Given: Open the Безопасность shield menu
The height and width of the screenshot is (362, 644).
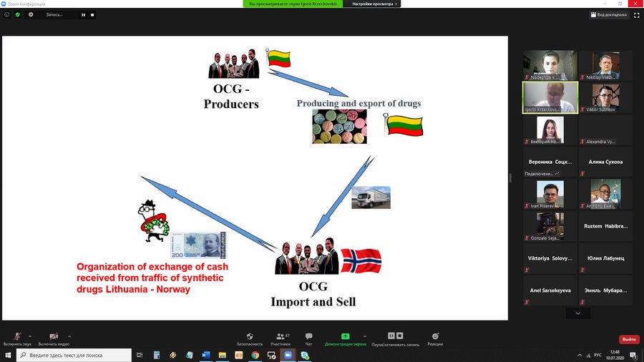Looking at the screenshot, I should point(250,339).
